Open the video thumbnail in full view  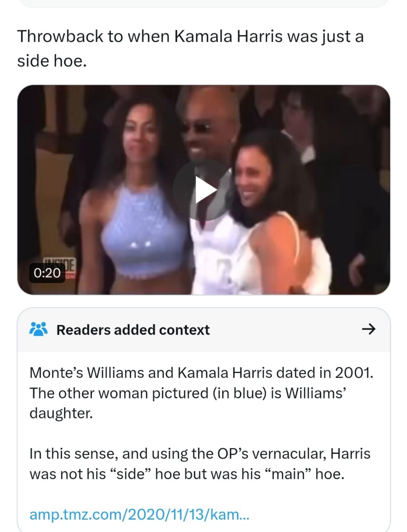(203, 190)
